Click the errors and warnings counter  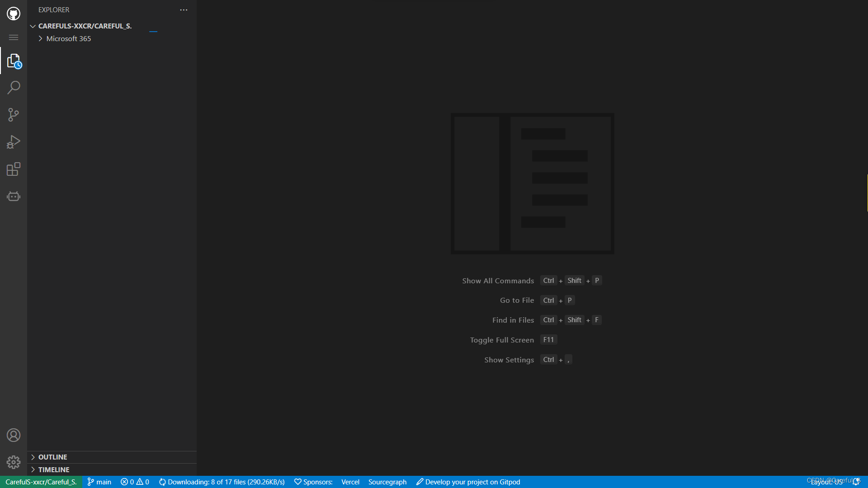coord(135,482)
